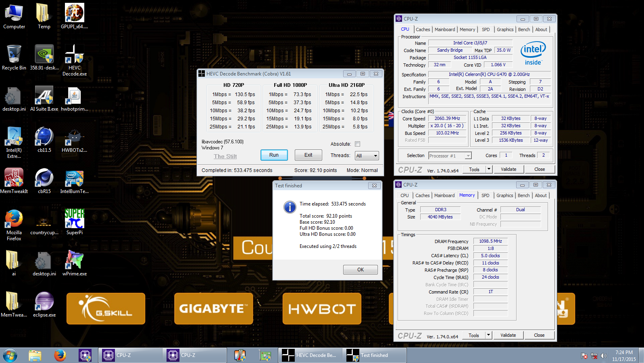Image resolution: width=644 pixels, height=363 pixels.
Task: Launch eclipse.exe desktop icon
Action: [44, 304]
